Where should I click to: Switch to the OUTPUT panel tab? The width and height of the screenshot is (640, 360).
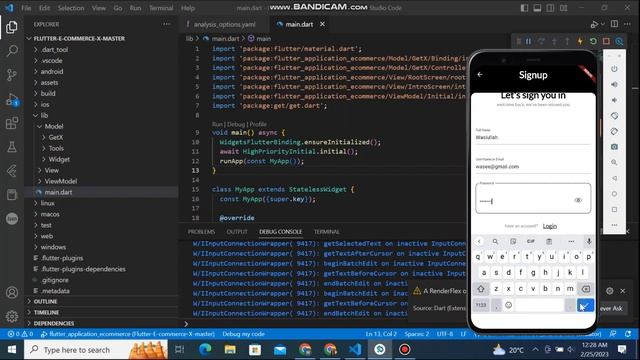pos(237,232)
